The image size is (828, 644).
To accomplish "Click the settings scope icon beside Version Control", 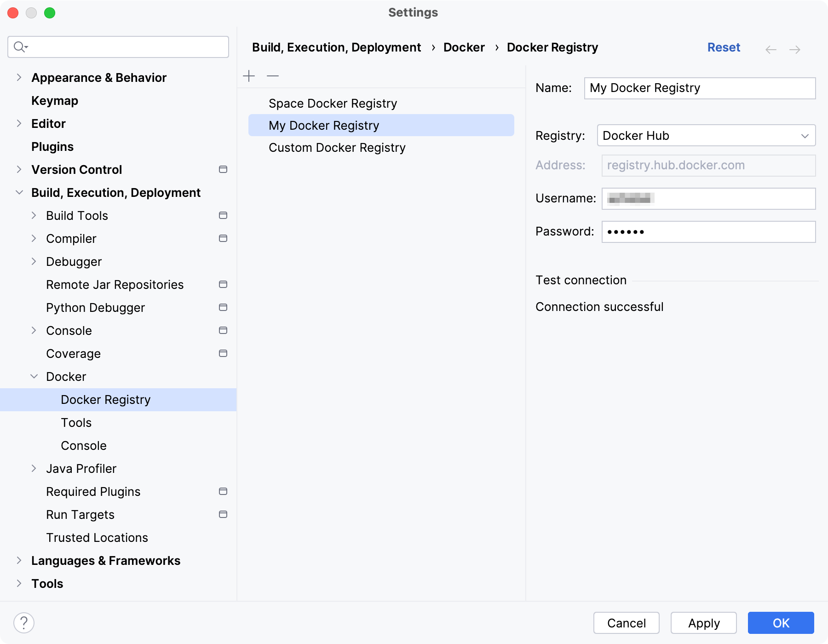I will pyautogui.click(x=223, y=169).
